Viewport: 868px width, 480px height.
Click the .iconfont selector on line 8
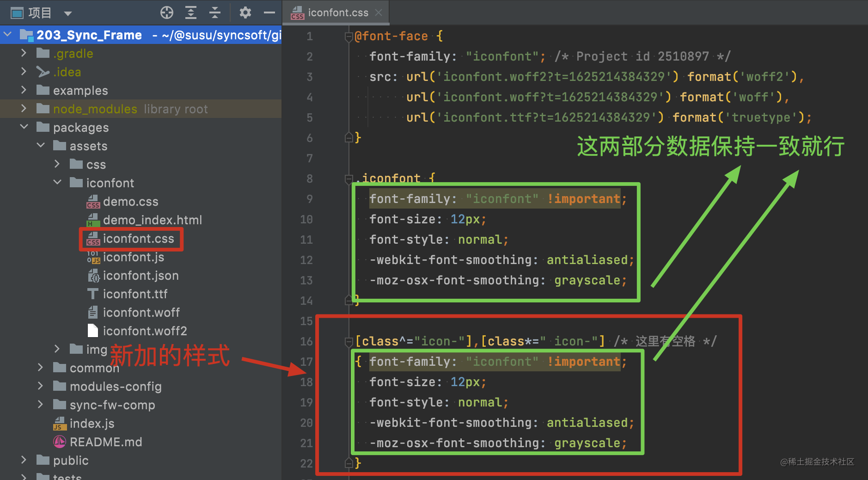coord(387,178)
